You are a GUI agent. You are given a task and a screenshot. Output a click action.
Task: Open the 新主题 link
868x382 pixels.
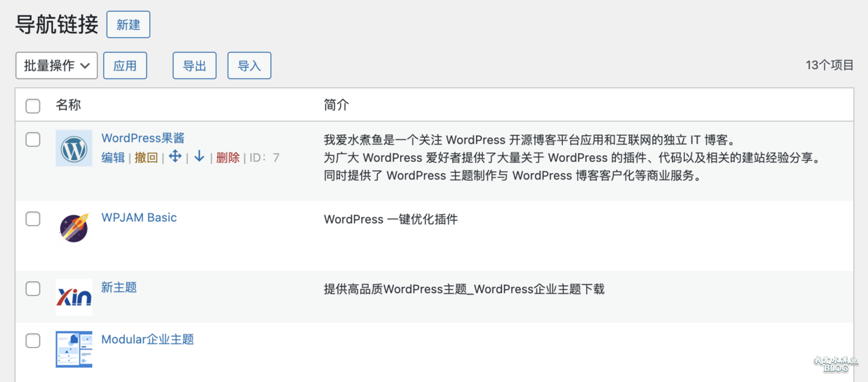click(x=119, y=287)
